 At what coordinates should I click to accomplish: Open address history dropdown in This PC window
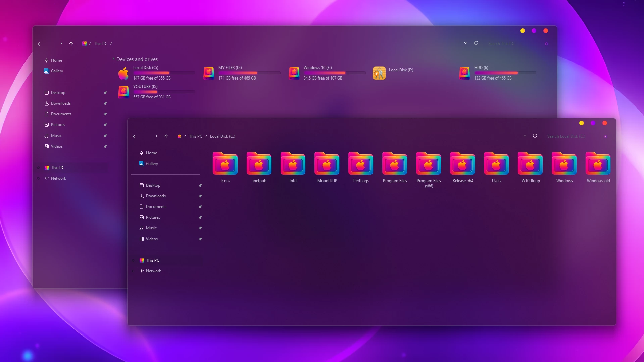tap(465, 43)
